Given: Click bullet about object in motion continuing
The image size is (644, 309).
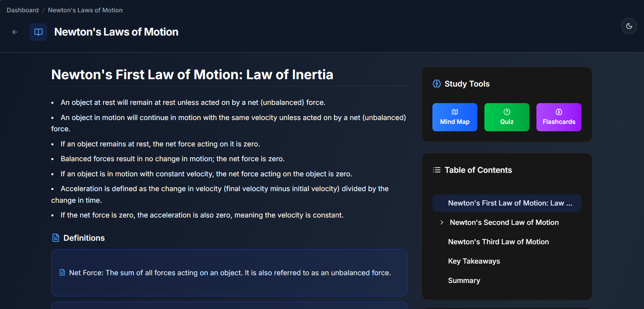Looking at the screenshot, I should point(228,123).
